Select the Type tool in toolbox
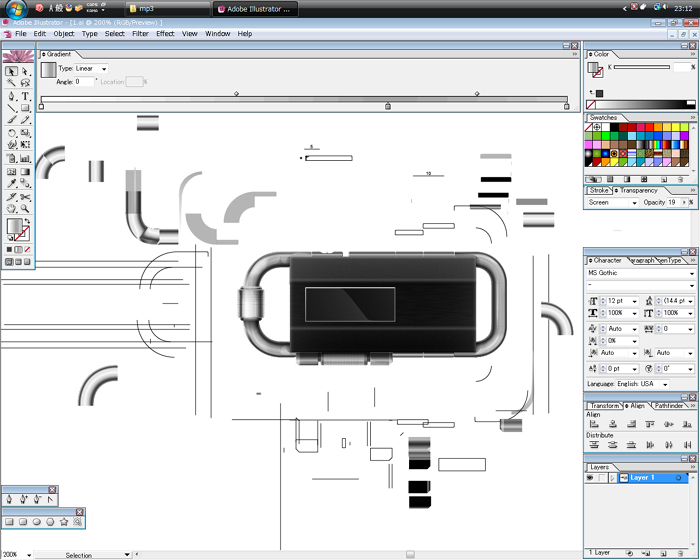The width and height of the screenshot is (700, 560). tap(25, 97)
